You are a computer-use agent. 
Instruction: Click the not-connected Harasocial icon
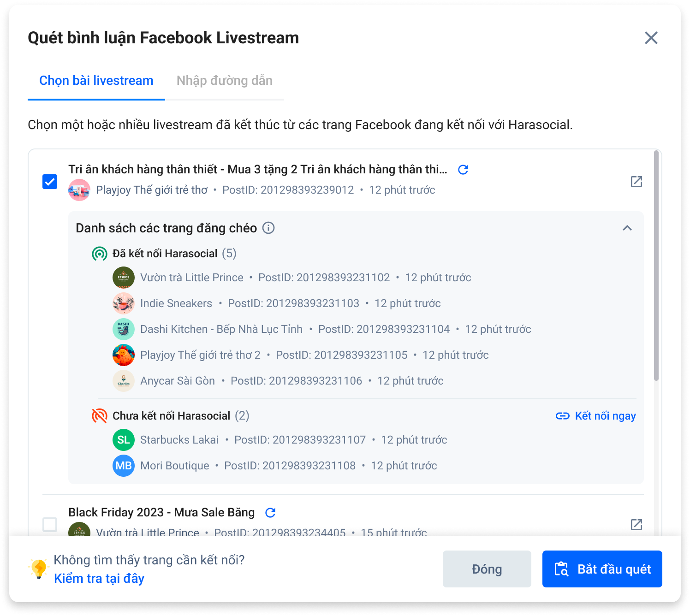coord(100,416)
